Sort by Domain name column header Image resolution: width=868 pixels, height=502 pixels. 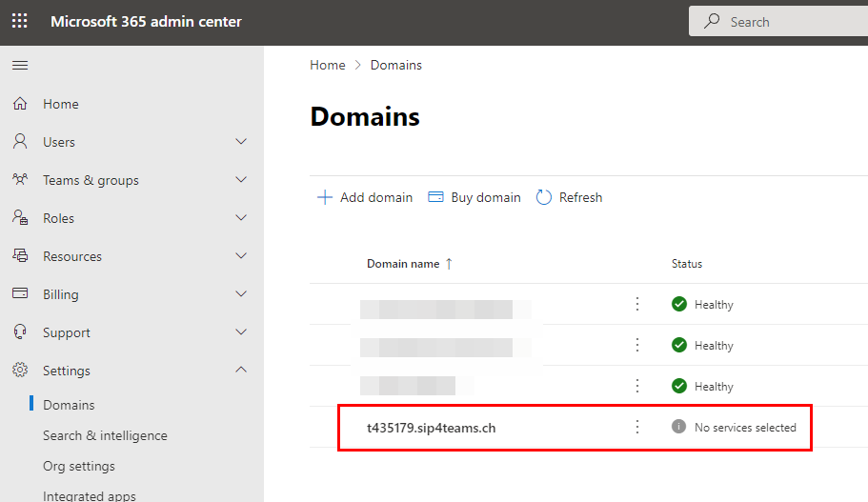coord(403,264)
